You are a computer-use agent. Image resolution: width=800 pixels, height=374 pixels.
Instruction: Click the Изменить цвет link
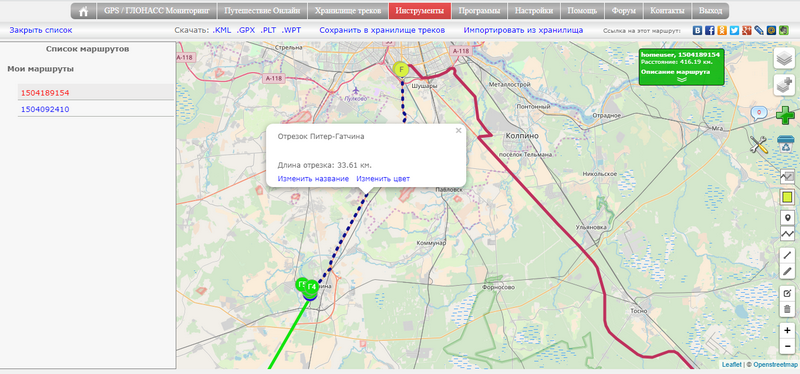coord(383,179)
